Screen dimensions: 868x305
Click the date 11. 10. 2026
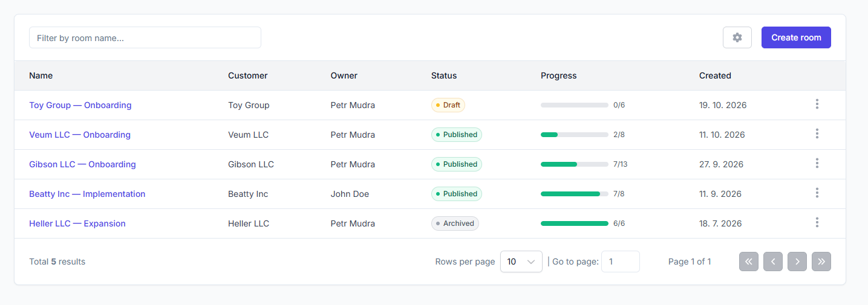[722, 135]
